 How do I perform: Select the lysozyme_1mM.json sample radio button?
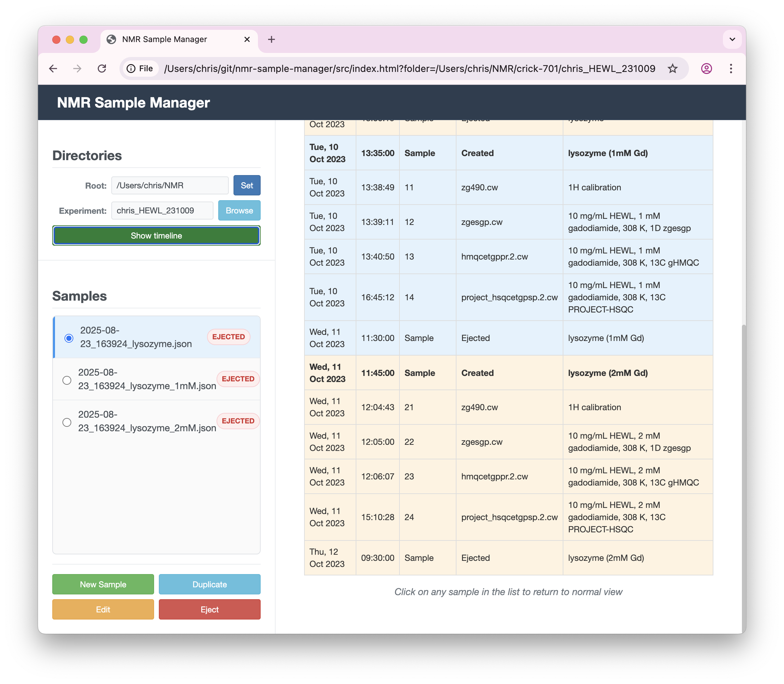pos(67,379)
